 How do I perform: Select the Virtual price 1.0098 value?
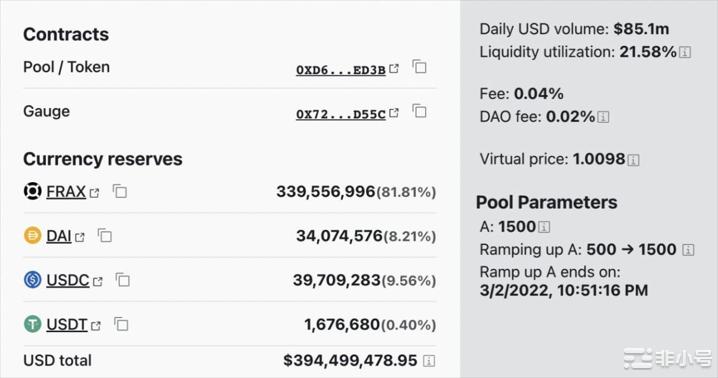pyautogui.click(x=599, y=159)
